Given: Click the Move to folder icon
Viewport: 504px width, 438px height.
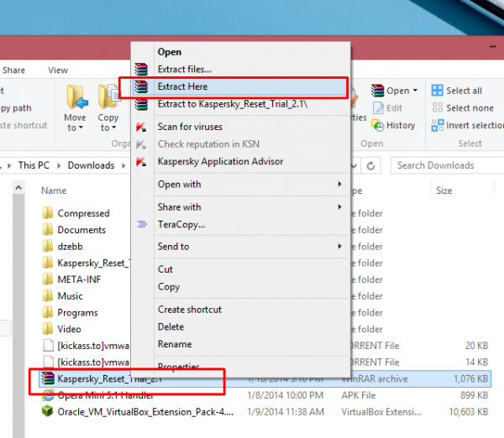Looking at the screenshot, I should 77,96.
